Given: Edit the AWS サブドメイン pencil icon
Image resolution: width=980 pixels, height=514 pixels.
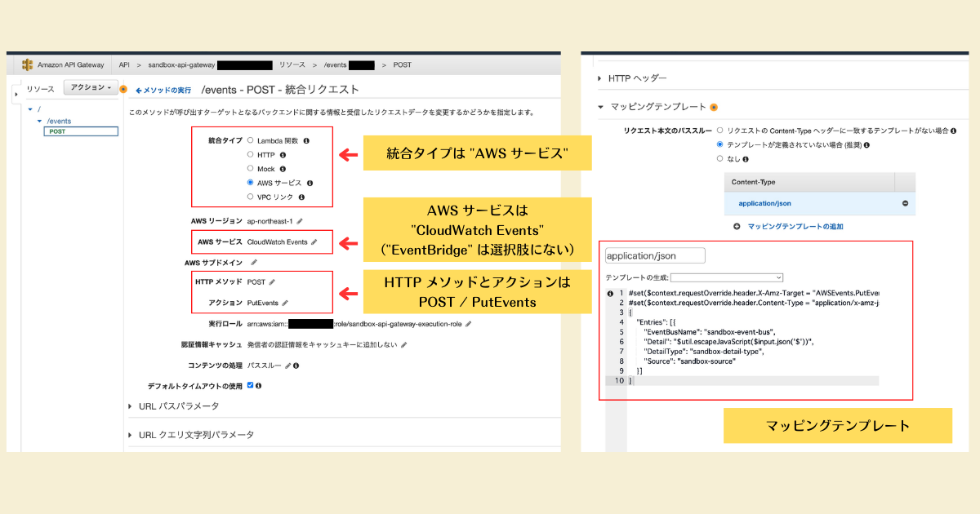Looking at the screenshot, I should pos(254,263).
